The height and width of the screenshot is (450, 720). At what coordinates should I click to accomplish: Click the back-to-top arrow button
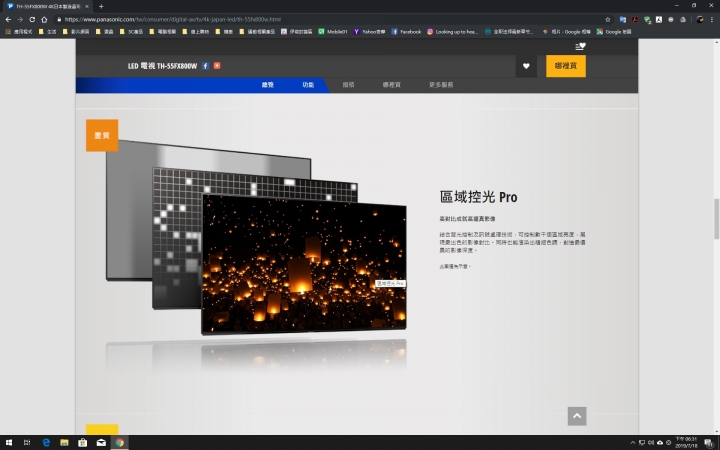click(x=577, y=416)
